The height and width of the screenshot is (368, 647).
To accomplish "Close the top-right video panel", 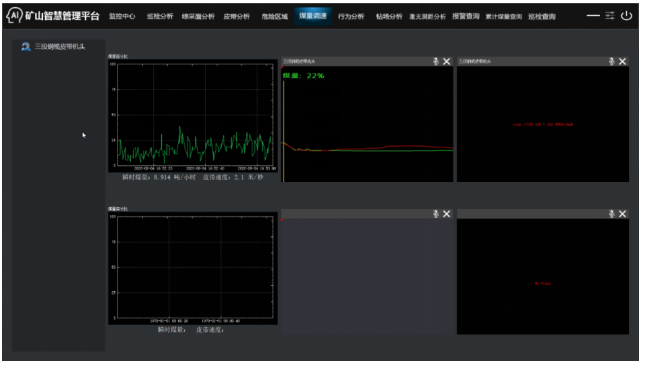I will pyautogui.click(x=622, y=61).
